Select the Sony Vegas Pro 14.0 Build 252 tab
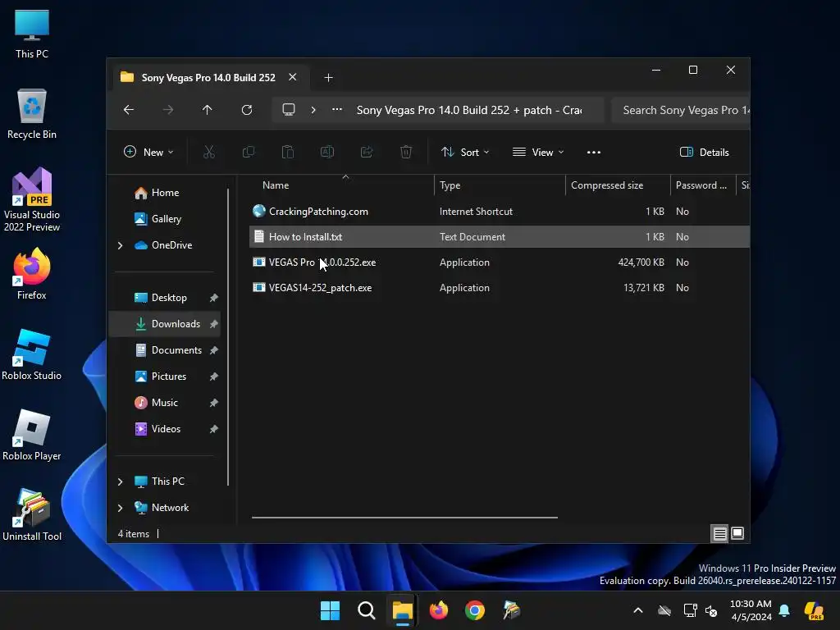 (208, 78)
